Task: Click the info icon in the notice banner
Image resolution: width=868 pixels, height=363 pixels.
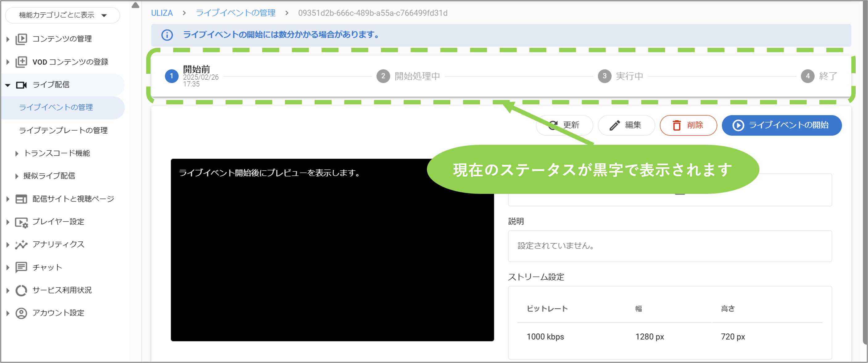Action: coord(167,35)
